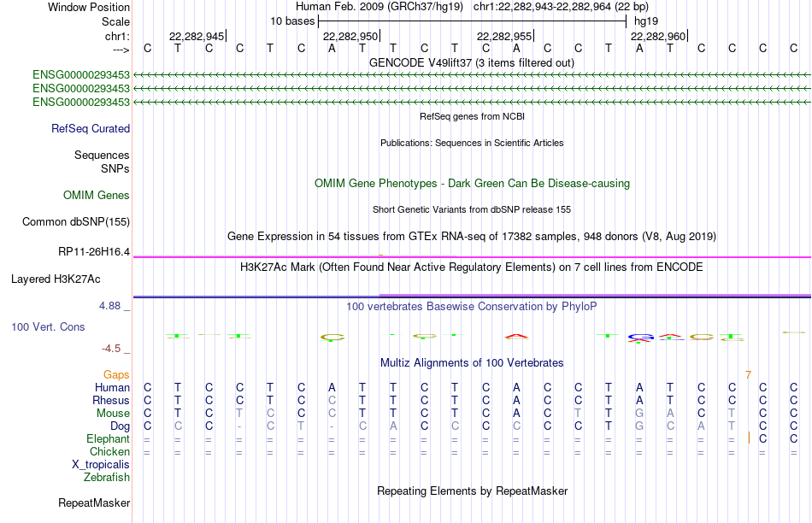The image size is (812, 523).
Task: Click the Window Position track label
Action: coord(89,7)
